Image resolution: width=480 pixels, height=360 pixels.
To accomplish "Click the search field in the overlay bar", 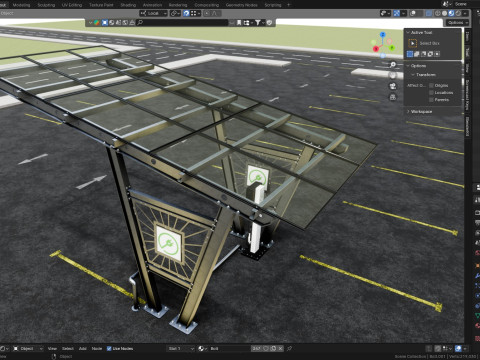I will pyautogui.click(x=182, y=22).
